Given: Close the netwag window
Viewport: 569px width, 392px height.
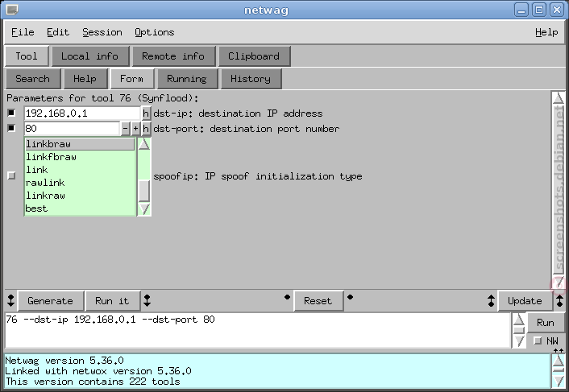Looking at the screenshot, I should point(557,10).
